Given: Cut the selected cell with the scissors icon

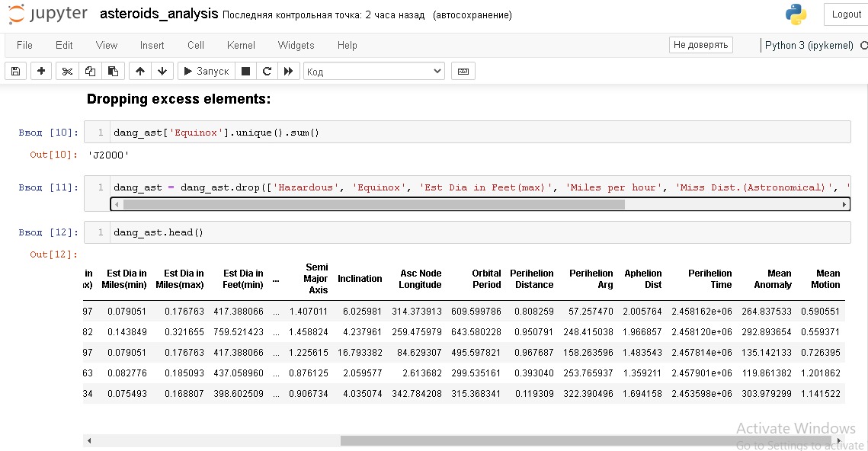Looking at the screenshot, I should click(67, 70).
